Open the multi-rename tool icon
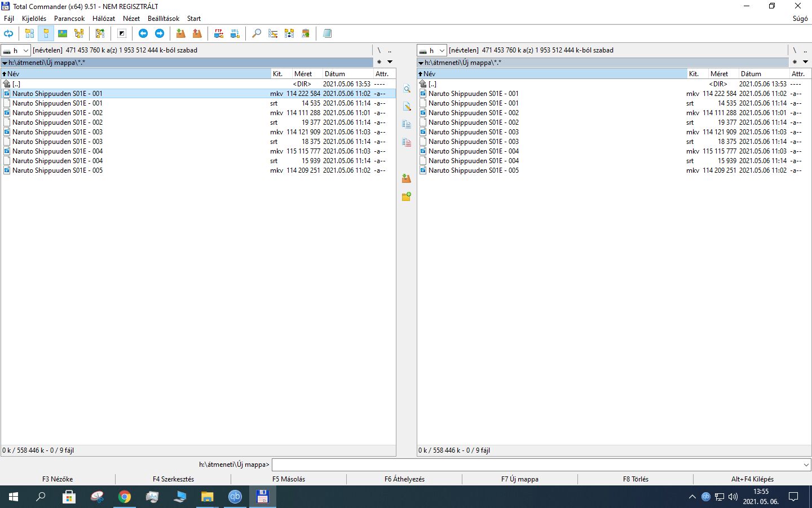Viewport: 812px width, 508px height. (x=273, y=34)
